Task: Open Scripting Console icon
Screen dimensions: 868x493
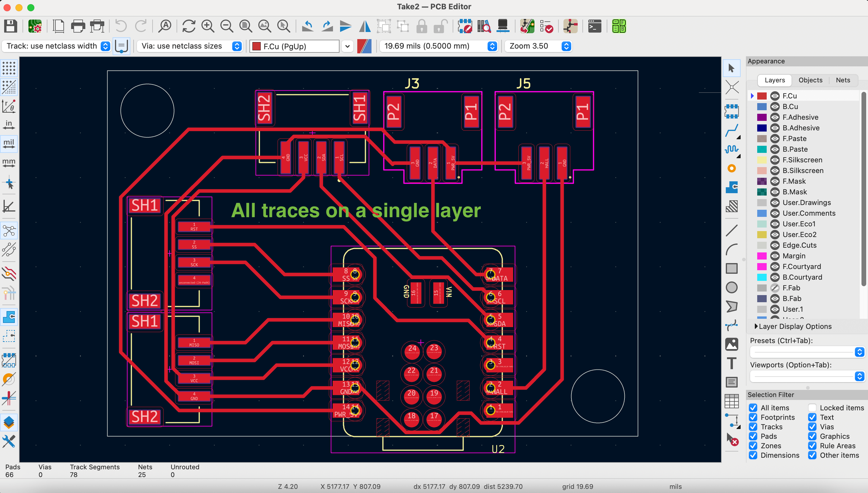Action: 595,26
